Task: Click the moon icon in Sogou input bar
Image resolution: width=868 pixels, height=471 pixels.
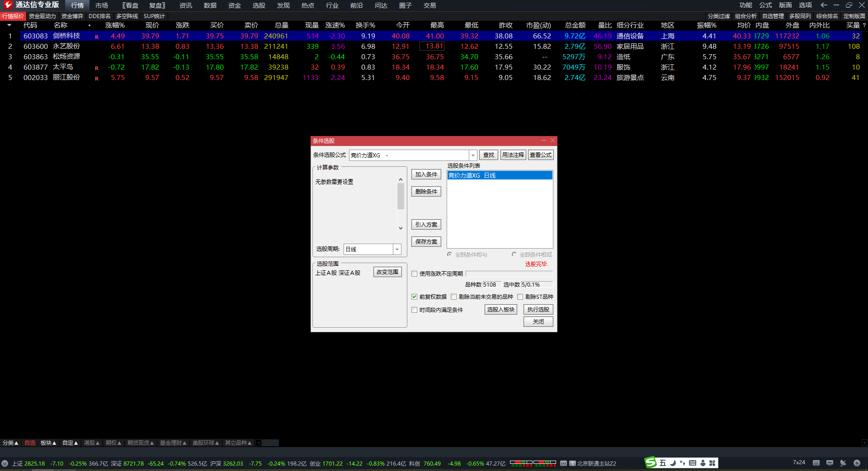Action: click(673, 463)
